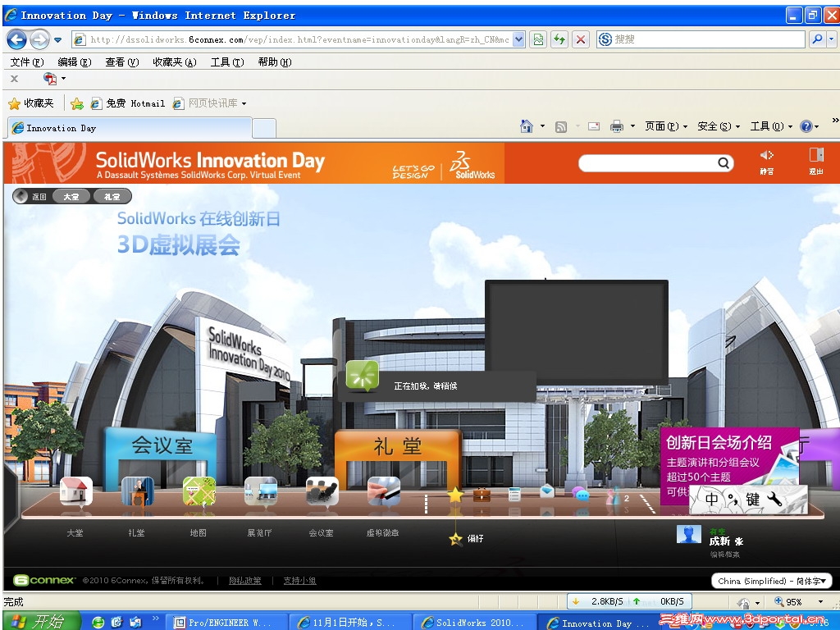
Task: Open the people contacts icon in dock
Action: 613,496
